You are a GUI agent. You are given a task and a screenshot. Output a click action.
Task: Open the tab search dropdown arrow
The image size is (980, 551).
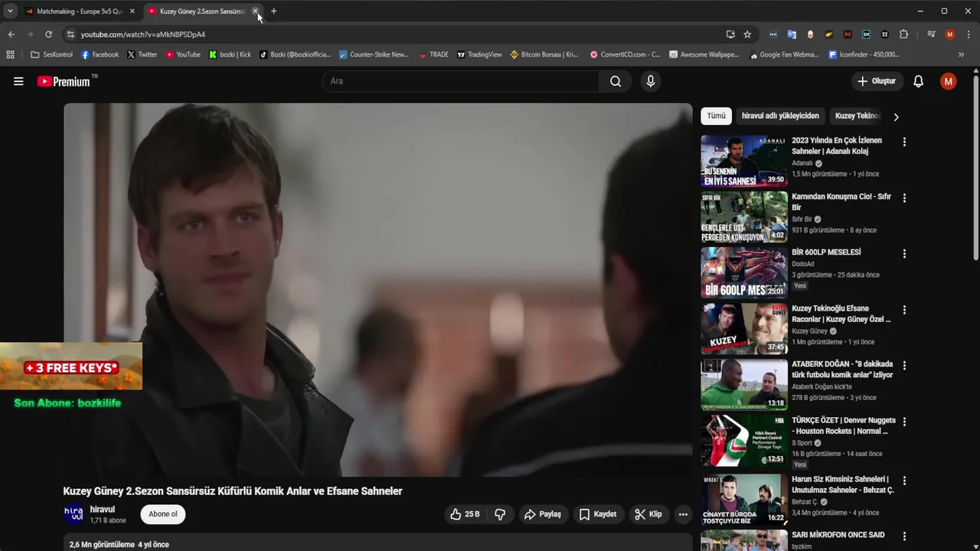pyautogui.click(x=10, y=11)
